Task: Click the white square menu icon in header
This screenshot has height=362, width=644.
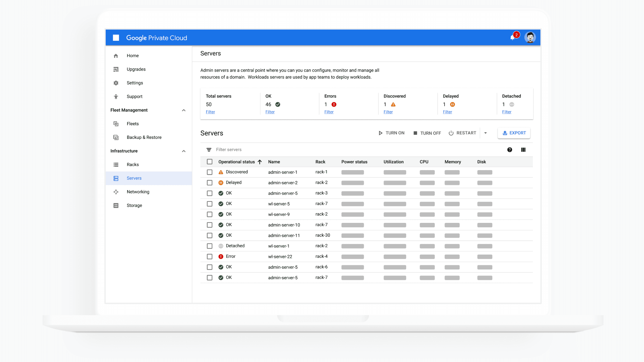Action: pos(116,38)
